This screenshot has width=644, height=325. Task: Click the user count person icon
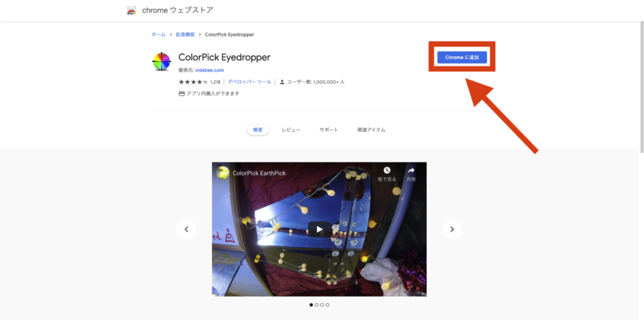(x=282, y=82)
